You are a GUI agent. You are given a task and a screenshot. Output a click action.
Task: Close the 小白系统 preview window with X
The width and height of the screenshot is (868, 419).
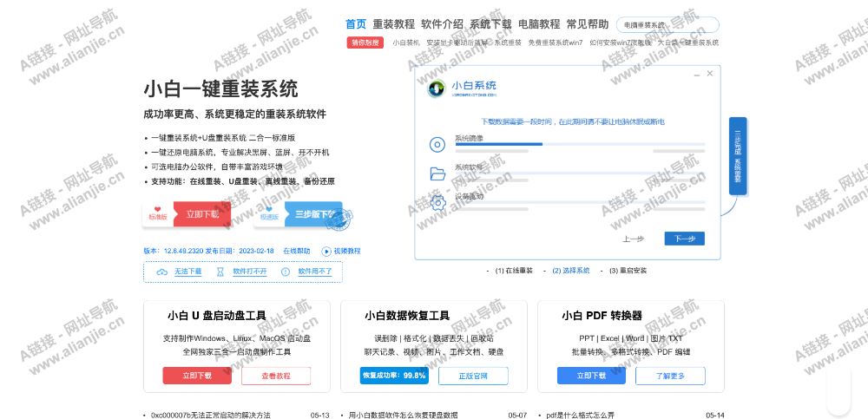tap(710, 73)
